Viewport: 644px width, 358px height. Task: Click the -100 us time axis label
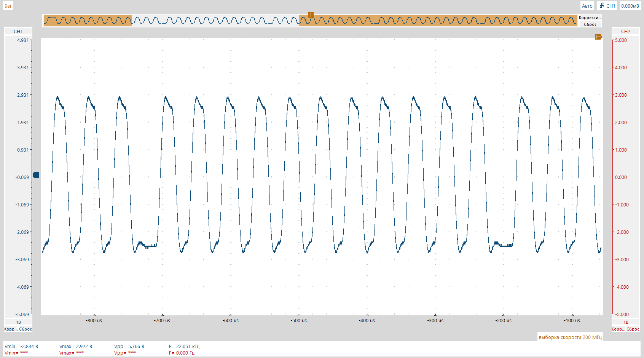point(572,320)
